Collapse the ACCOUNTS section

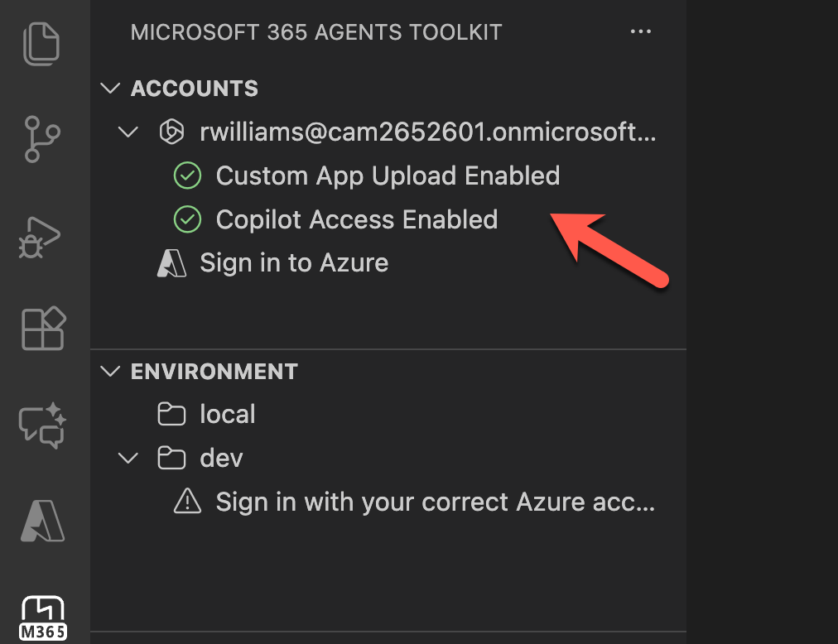pos(110,89)
